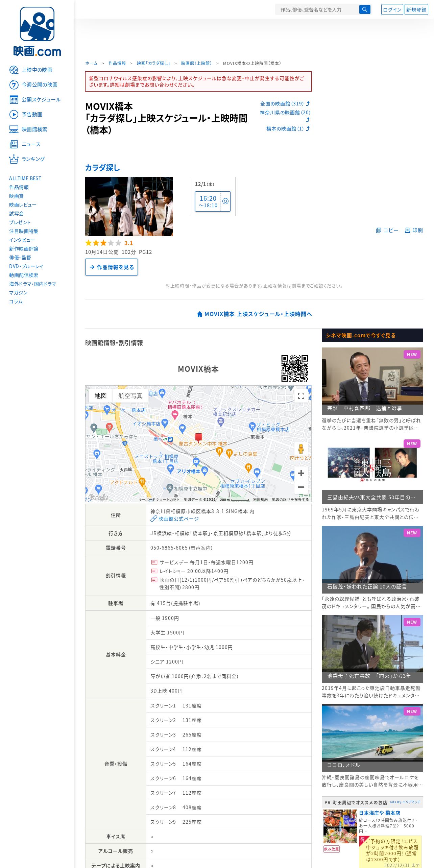Open 上映中の映画 from sidebar
The height and width of the screenshot is (868, 434).
pos(37,70)
